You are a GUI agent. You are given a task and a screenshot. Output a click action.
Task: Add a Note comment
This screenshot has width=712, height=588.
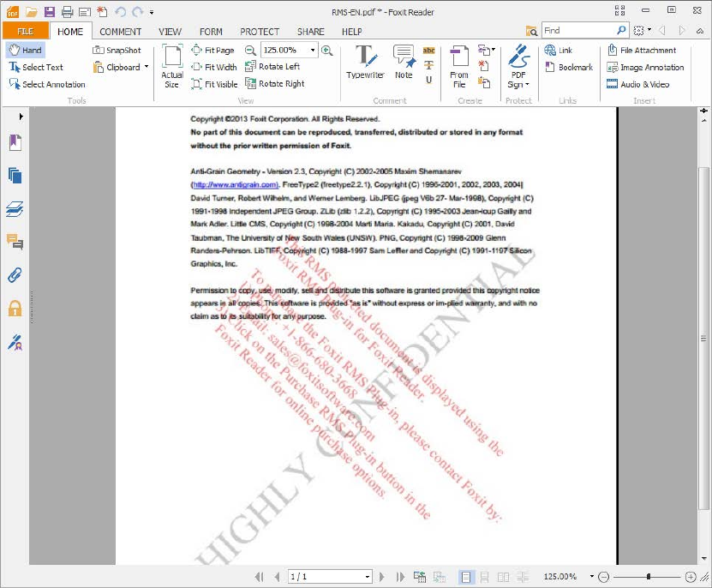[x=404, y=62]
